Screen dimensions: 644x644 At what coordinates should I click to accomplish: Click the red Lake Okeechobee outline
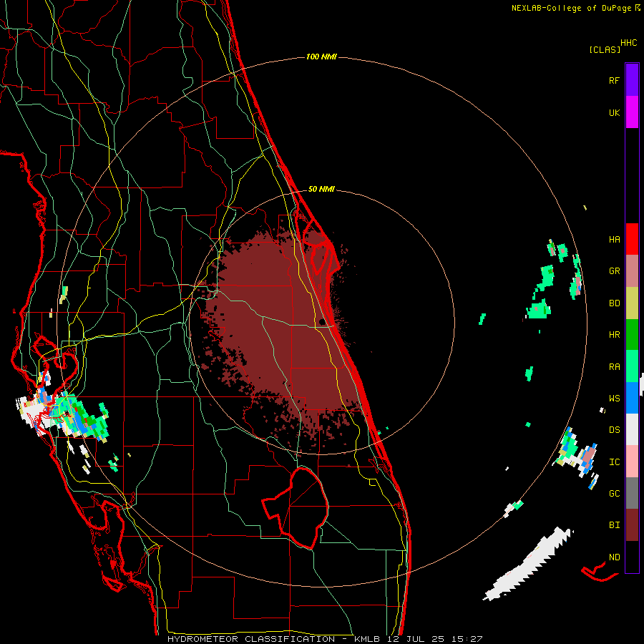tap(296, 507)
